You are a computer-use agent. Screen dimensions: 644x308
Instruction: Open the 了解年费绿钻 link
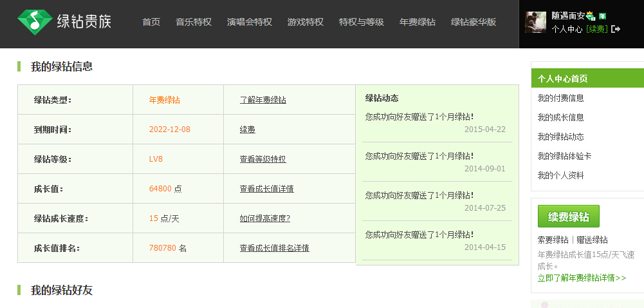[263, 100]
